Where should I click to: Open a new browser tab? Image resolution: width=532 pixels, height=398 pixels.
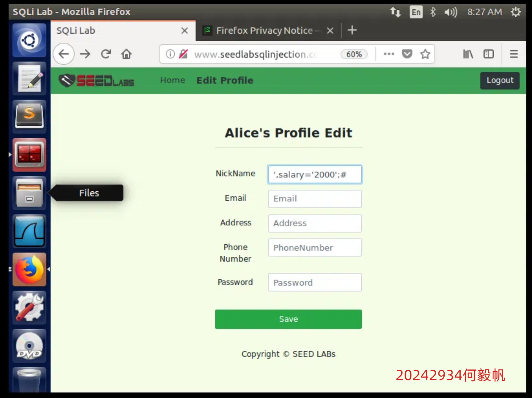pyautogui.click(x=352, y=30)
